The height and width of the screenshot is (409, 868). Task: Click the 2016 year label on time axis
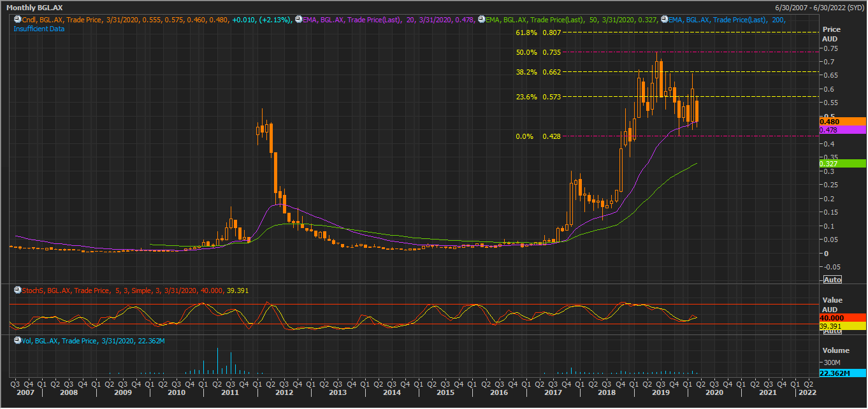tap(499, 394)
